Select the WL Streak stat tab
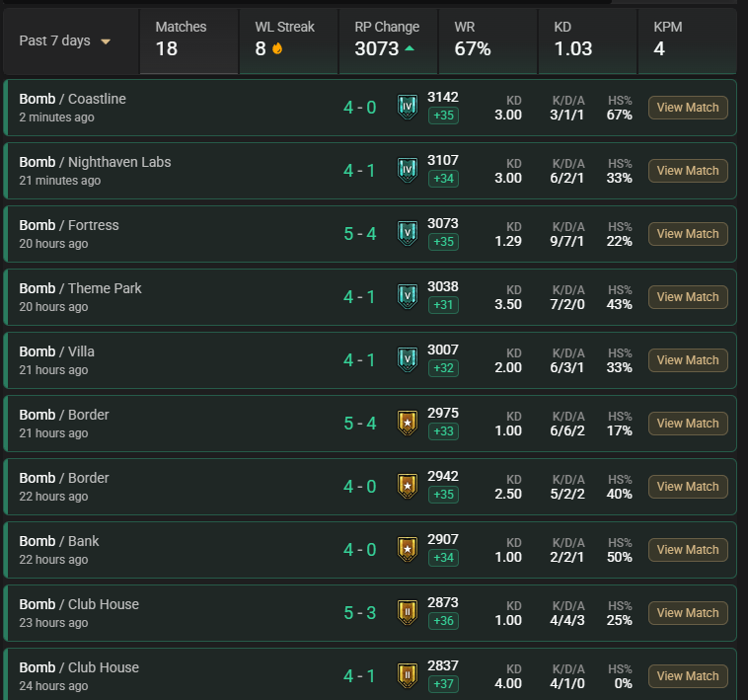 click(288, 41)
